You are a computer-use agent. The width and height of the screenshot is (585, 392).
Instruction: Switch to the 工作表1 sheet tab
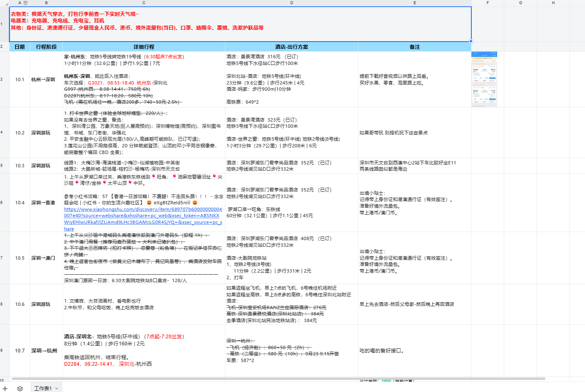pyautogui.click(x=43, y=388)
